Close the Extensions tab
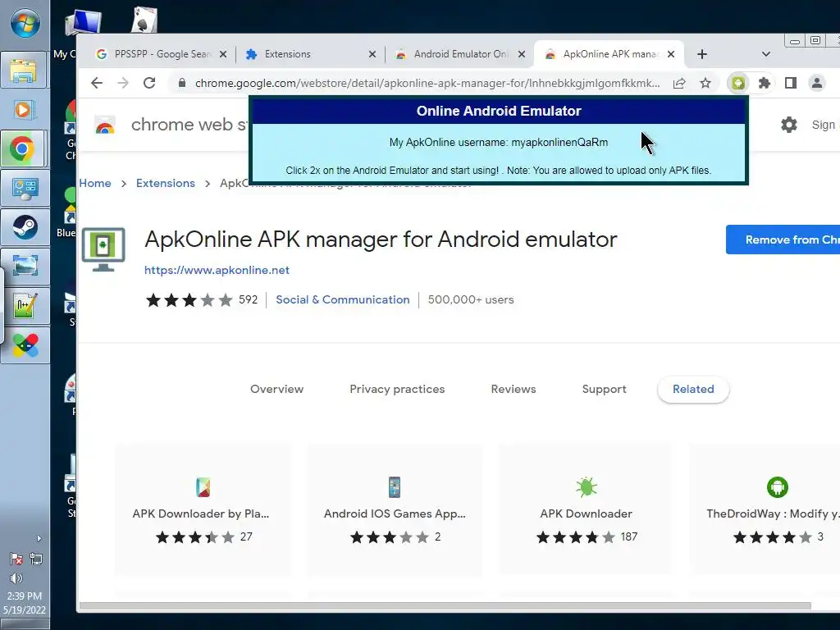The height and width of the screenshot is (630, 840). (x=372, y=54)
